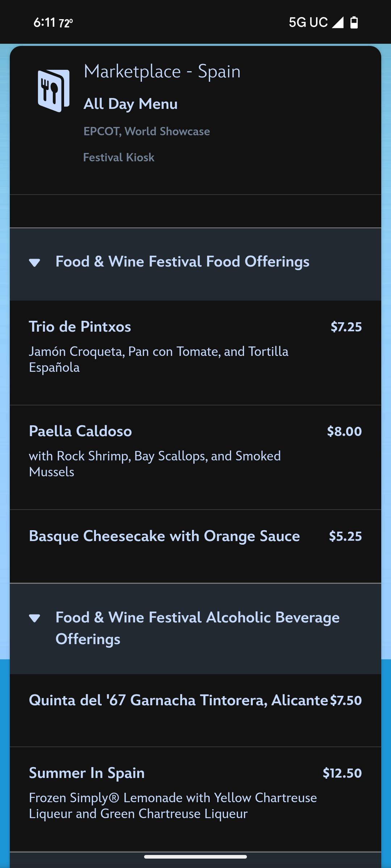The width and height of the screenshot is (391, 868).
Task: Collapse the Alcoholic Beverage Offerings triangle arrow
Action: (34, 618)
